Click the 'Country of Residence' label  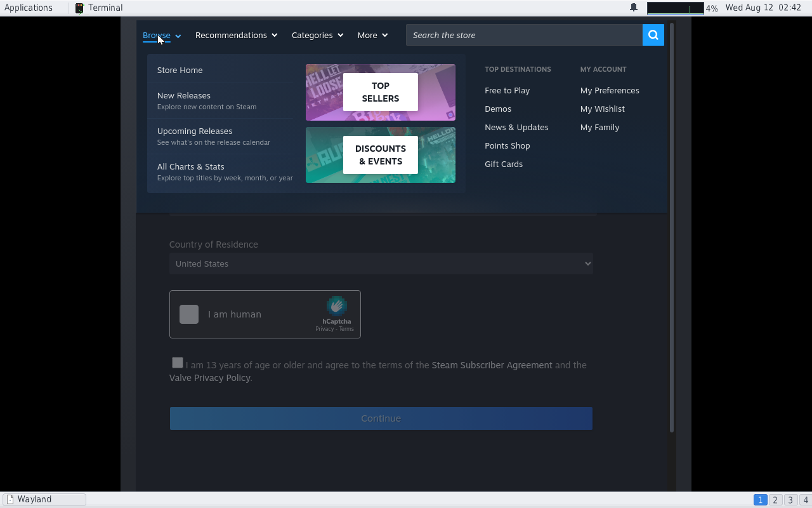tap(214, 244)
